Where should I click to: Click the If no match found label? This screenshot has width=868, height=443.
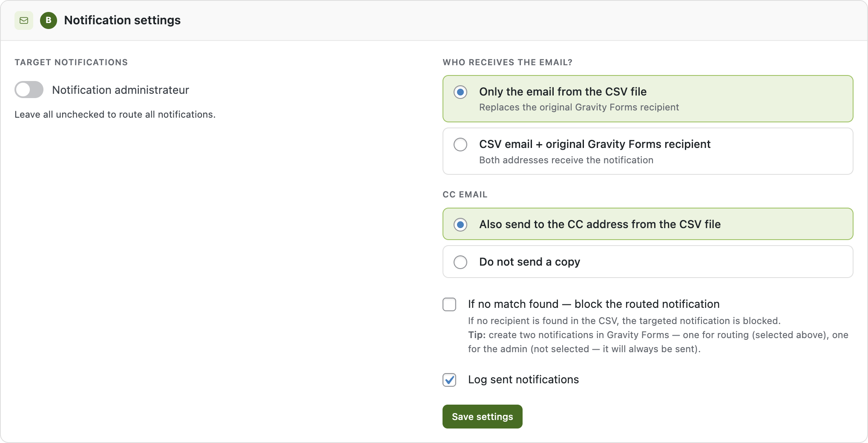(x=594, y=304)
